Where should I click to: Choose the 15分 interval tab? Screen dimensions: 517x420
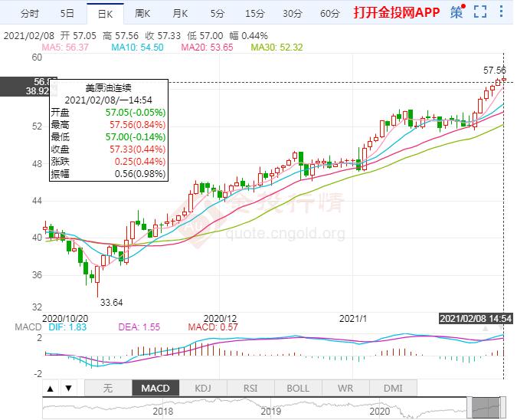[x=254, y=13]
